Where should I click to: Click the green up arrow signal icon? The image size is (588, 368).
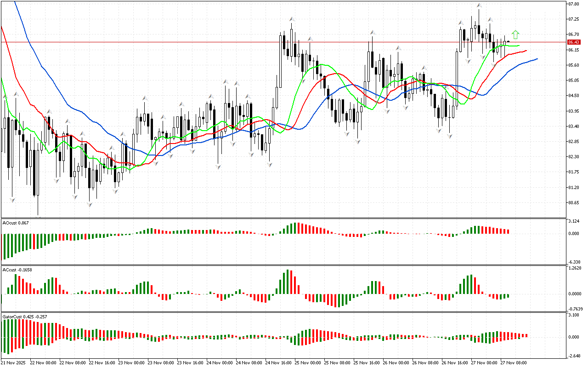point(515,34)
